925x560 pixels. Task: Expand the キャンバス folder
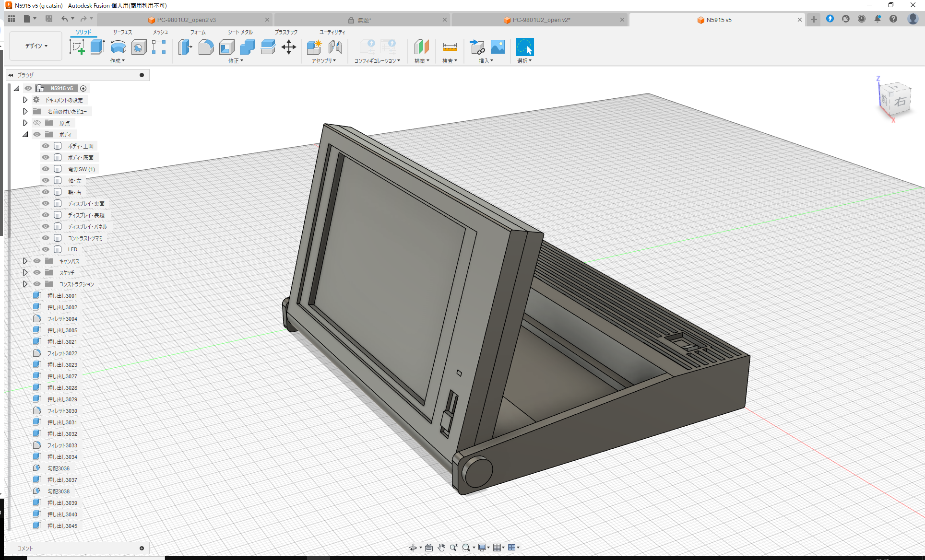click(25, 261)
